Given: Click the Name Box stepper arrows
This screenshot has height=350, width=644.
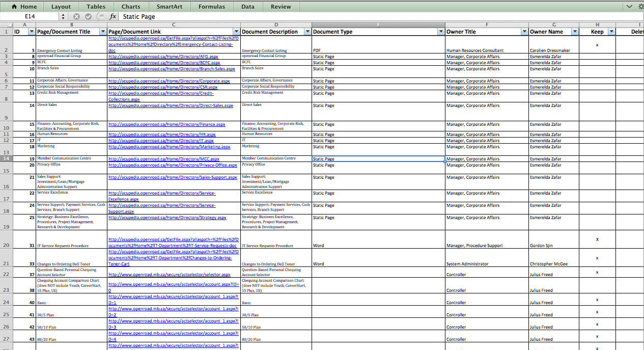Looking at the screenshot, I should (x=63, y=16).
